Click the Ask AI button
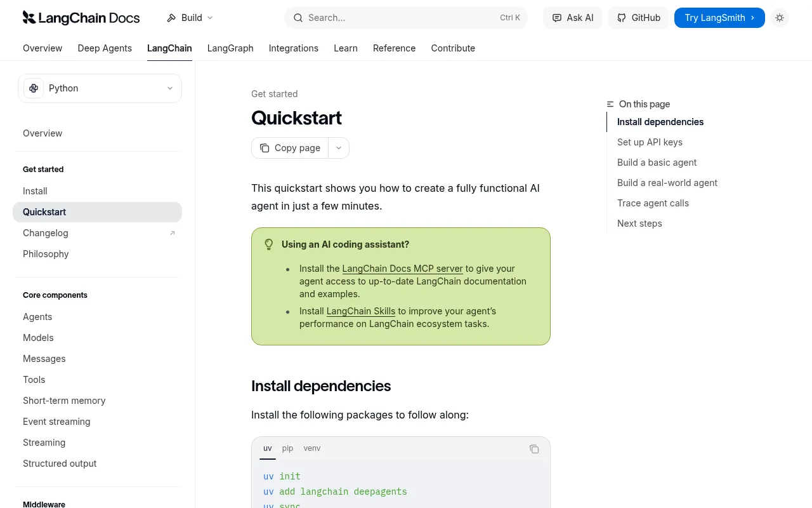 coord(573,18)
